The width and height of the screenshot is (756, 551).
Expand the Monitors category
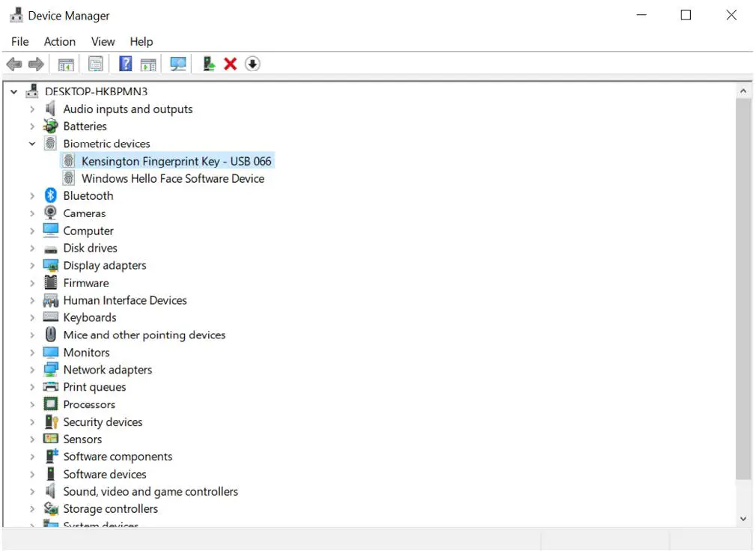click(32, 353)
